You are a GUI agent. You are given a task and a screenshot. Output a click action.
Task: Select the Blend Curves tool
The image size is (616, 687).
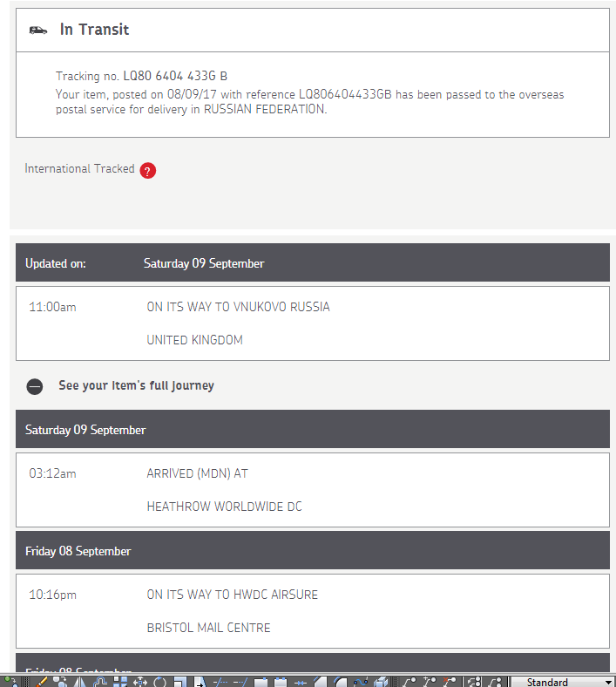point(359,682)
